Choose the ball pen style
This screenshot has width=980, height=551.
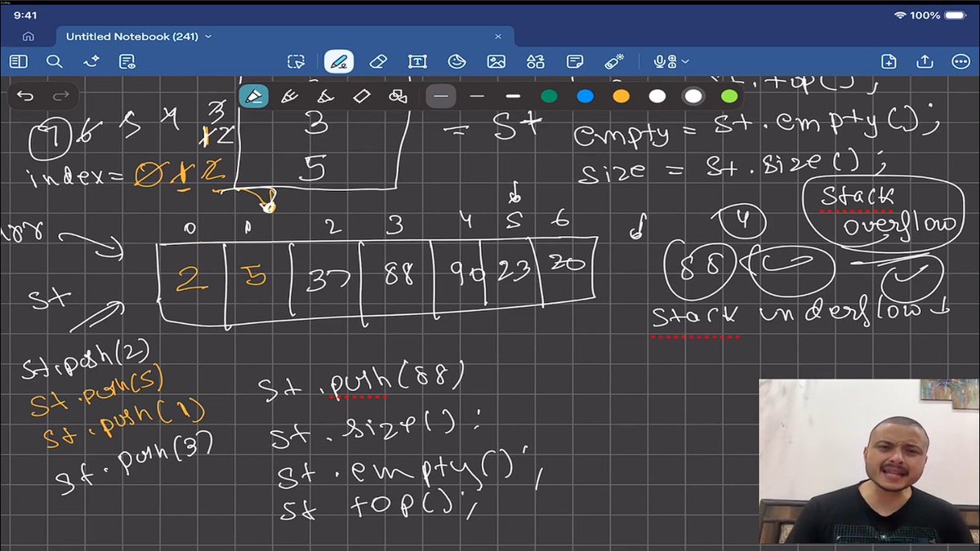(289, 96)
